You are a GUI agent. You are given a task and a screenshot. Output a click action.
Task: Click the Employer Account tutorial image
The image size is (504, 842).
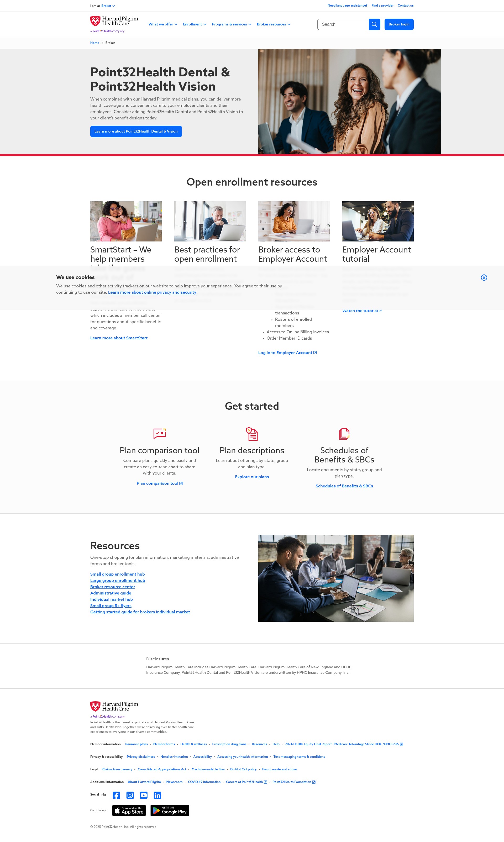coord(378,221)
